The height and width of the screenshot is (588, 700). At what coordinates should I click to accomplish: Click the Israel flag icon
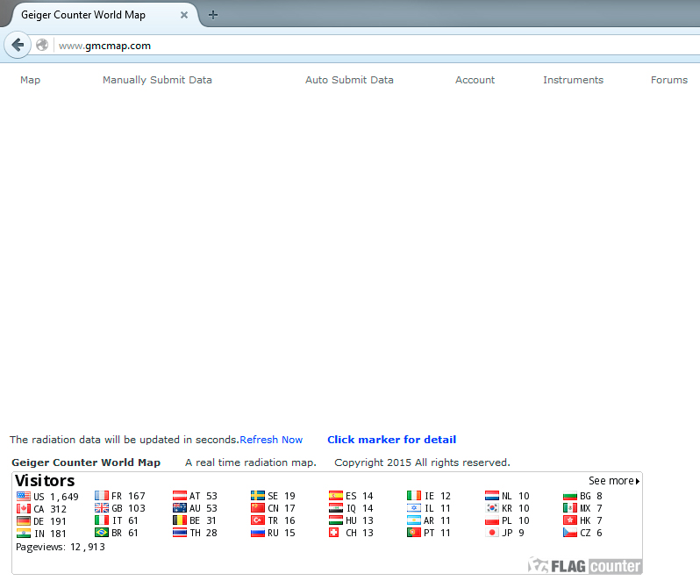pos(414,508)
